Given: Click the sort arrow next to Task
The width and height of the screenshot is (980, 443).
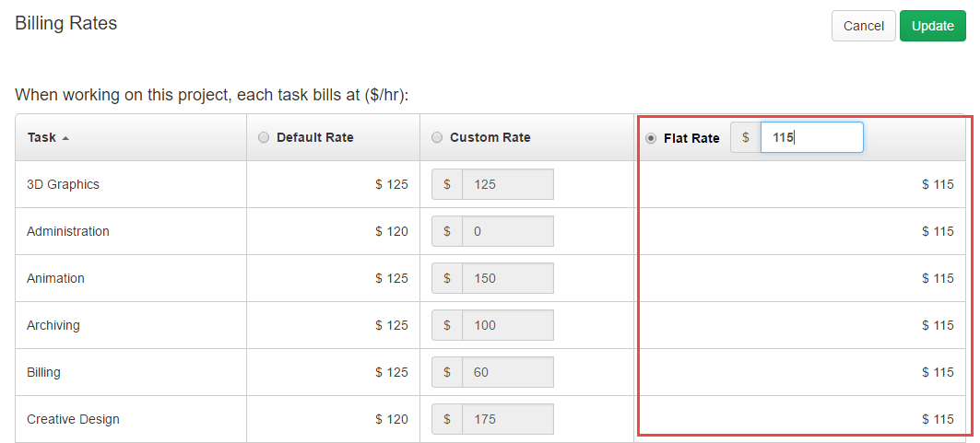Looking at the screenshot, I should pyautogui.click(x=65, y=138).
